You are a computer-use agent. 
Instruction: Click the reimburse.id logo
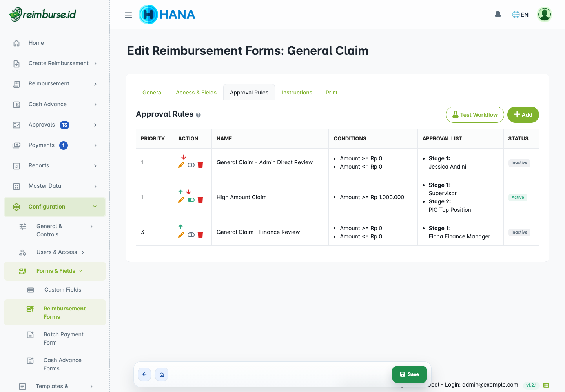tap(43, 15)
